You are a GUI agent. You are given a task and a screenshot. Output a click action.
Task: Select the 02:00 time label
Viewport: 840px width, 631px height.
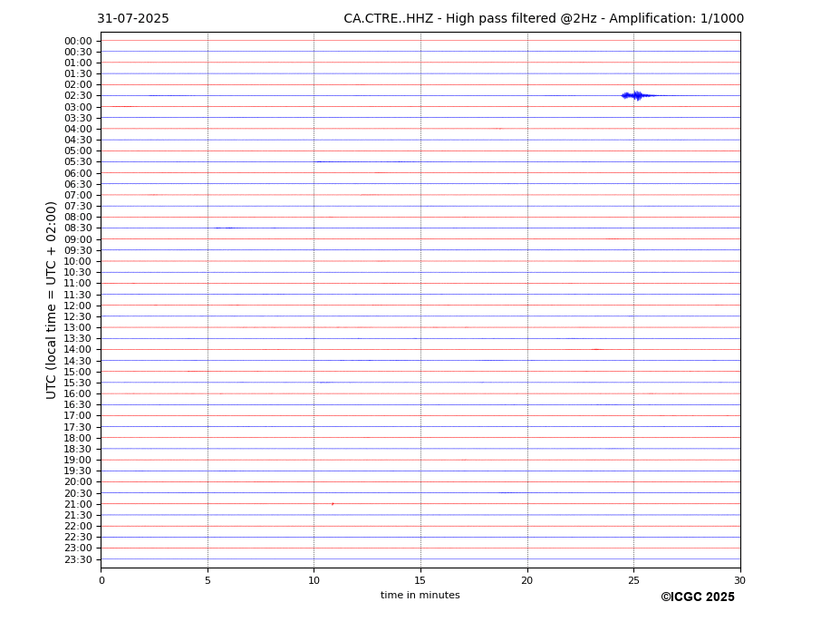coord(78,84)
